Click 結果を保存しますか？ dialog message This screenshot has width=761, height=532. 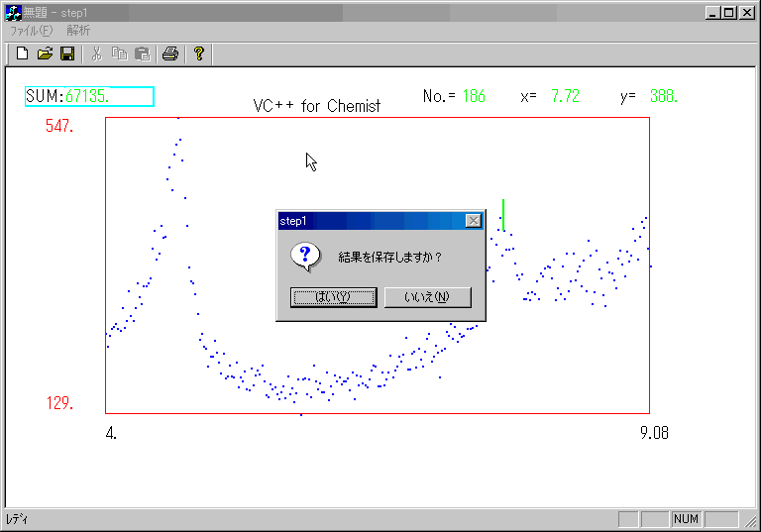[x=389, y=257]
